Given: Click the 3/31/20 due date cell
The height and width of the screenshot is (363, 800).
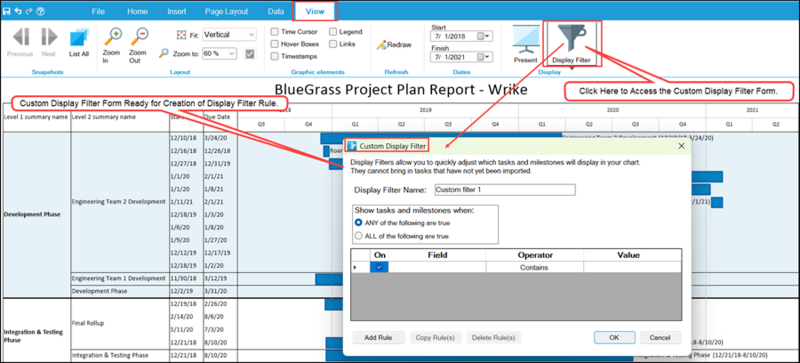Looking at the screenshot, I should pos(220,292).
